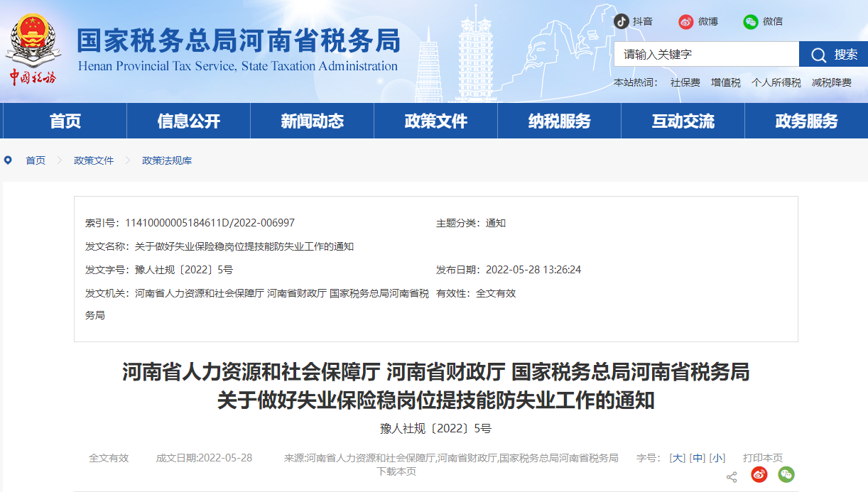Set font size to 大
868x492 pixels.
coord(676,458)
